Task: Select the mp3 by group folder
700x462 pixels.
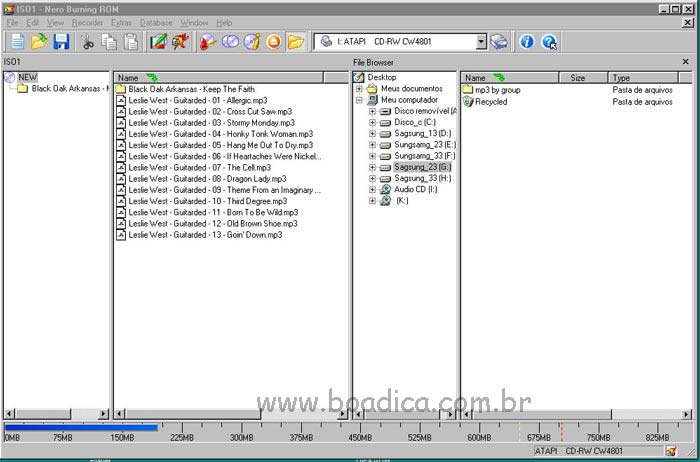Action: pos(498,90)
